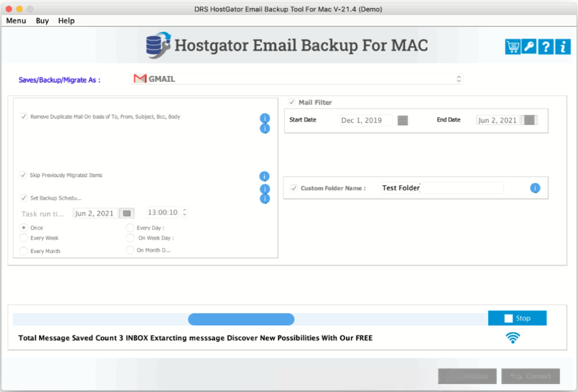Click the 13:00:10 time field
The width and height of the screenshot is (578, 392).
click(x=163, y=213)
